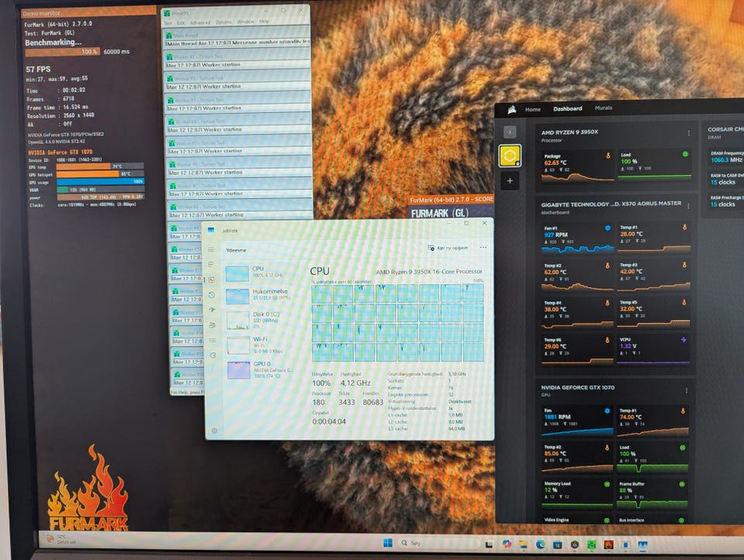Open the Task Manager hamburger navigation menu
The height and width of the screenshot is (560, 744).
211,249
